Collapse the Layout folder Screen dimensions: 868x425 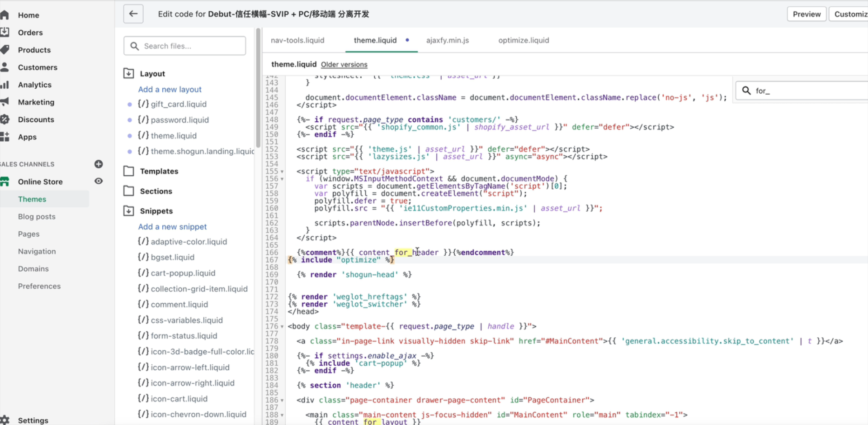tap(129, 73)
